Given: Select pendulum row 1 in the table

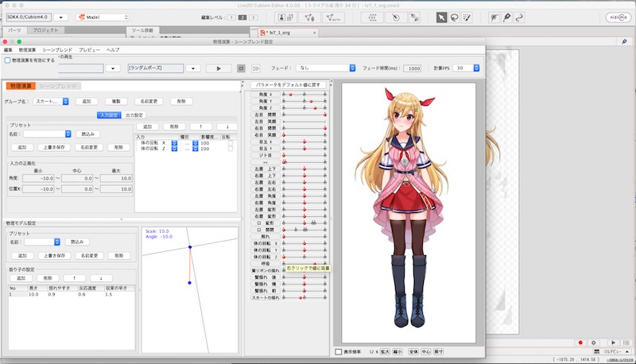Looking at the screenshot, I should tap(72, 295).
